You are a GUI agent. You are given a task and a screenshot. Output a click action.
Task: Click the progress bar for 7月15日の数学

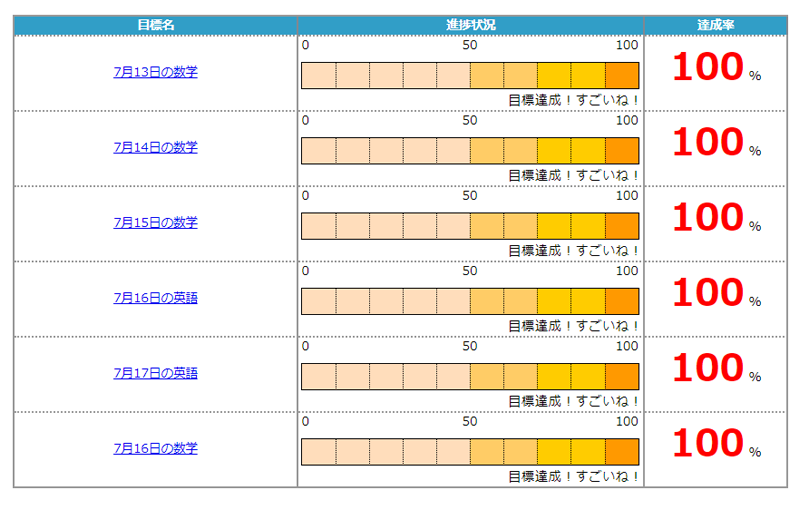(x=470, y=225)
